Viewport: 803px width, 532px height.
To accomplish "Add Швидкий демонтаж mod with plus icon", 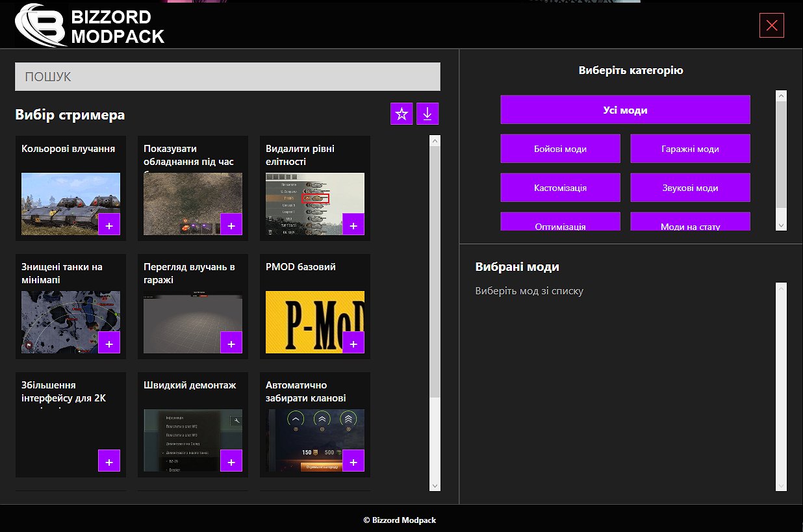I will pos(231,461).
